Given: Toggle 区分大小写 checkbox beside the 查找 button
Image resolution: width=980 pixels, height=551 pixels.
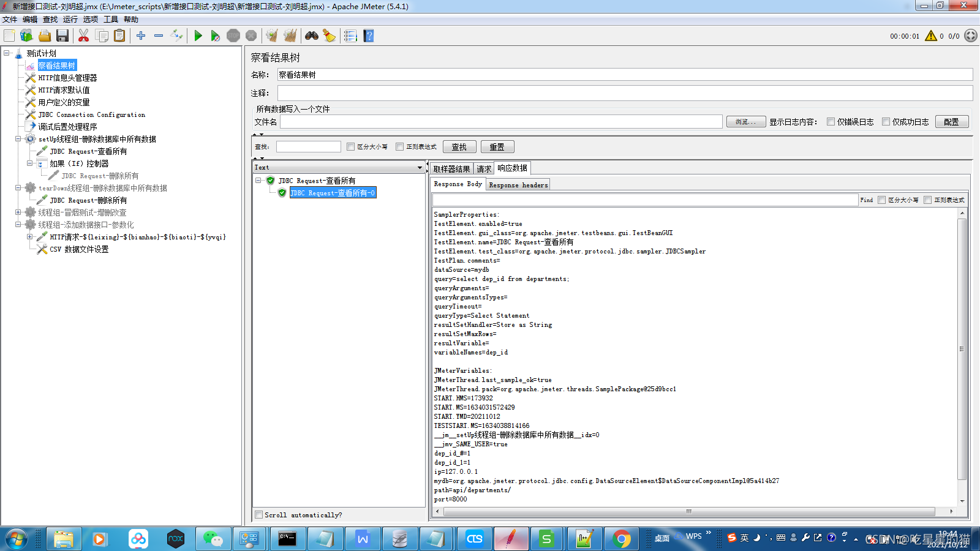Looking at the screenshot, I should tap(350, 147).
